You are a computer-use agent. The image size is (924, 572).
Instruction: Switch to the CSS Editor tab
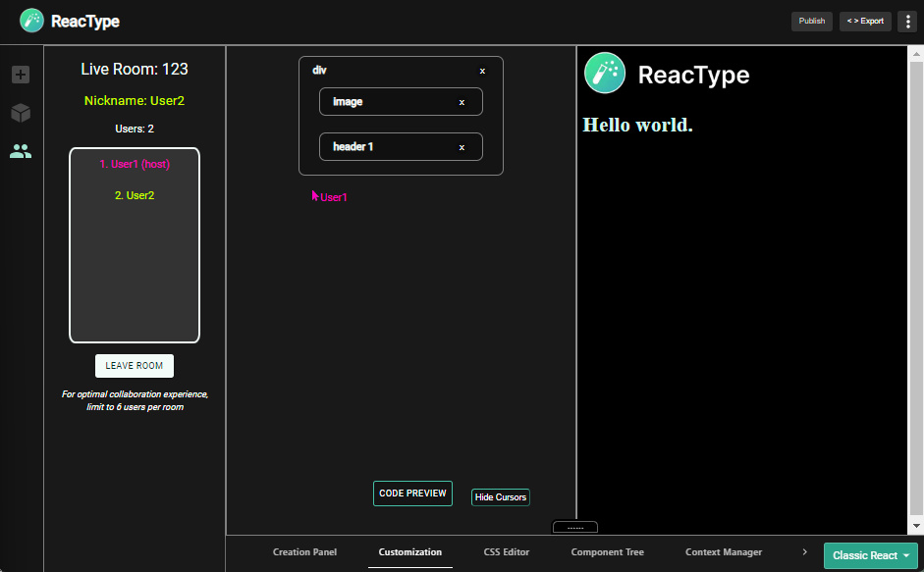pyautogui.click(x=507, y=551)
